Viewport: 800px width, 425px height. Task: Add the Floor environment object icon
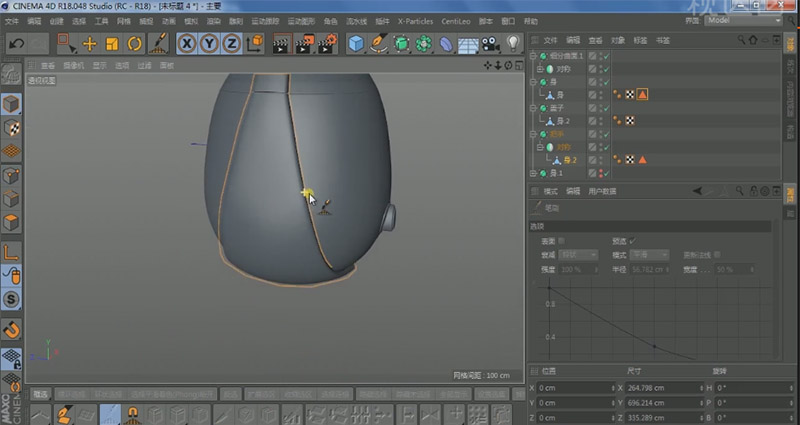coord(468,45)
